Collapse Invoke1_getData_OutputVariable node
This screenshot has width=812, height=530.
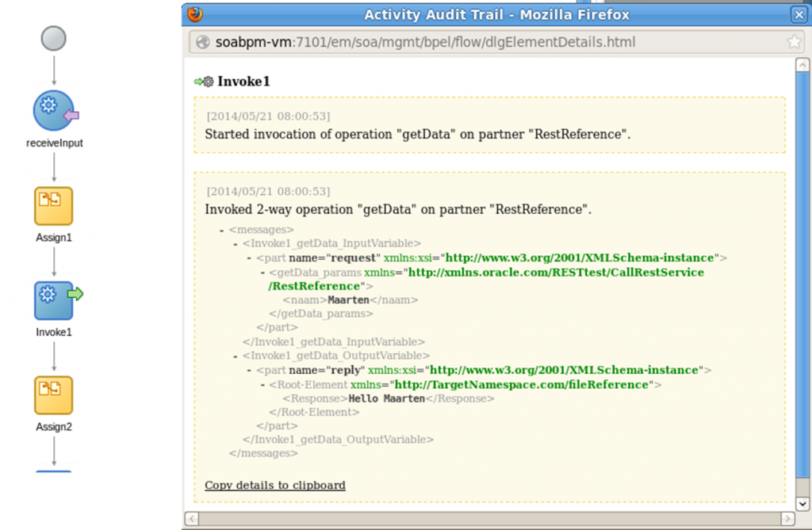pyautogui.click(x=235, y=356)
